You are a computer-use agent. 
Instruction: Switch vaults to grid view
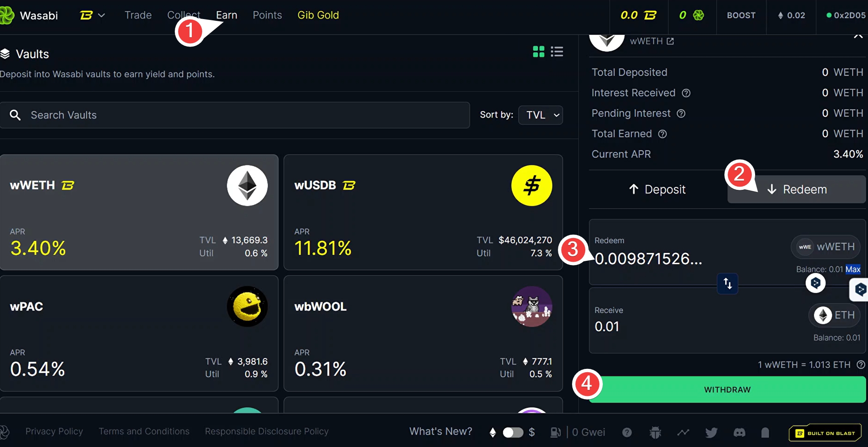click(538, 52)
